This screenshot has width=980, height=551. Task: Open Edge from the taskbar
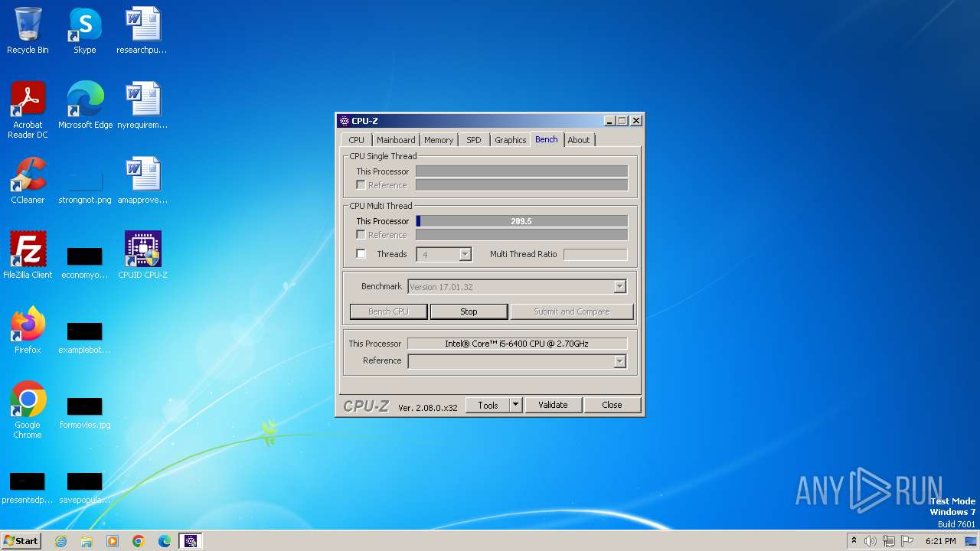[x=165, y=541]
